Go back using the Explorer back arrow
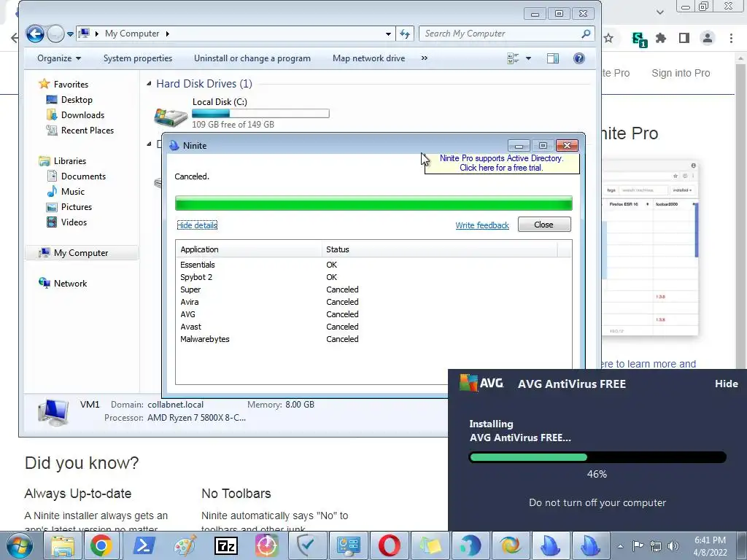Screen dimensions: 747x560 coord(35,34)
